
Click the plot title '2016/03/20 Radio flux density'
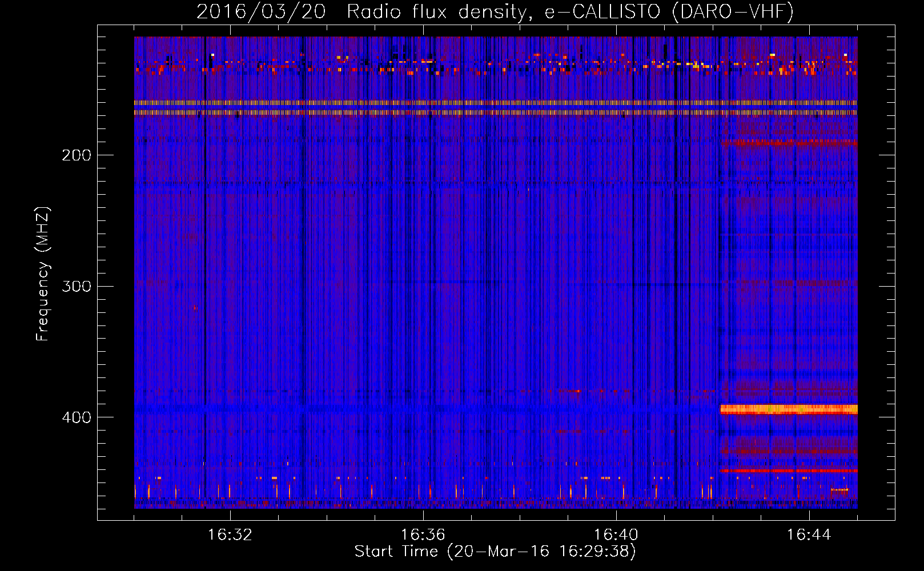coord(495,11)
